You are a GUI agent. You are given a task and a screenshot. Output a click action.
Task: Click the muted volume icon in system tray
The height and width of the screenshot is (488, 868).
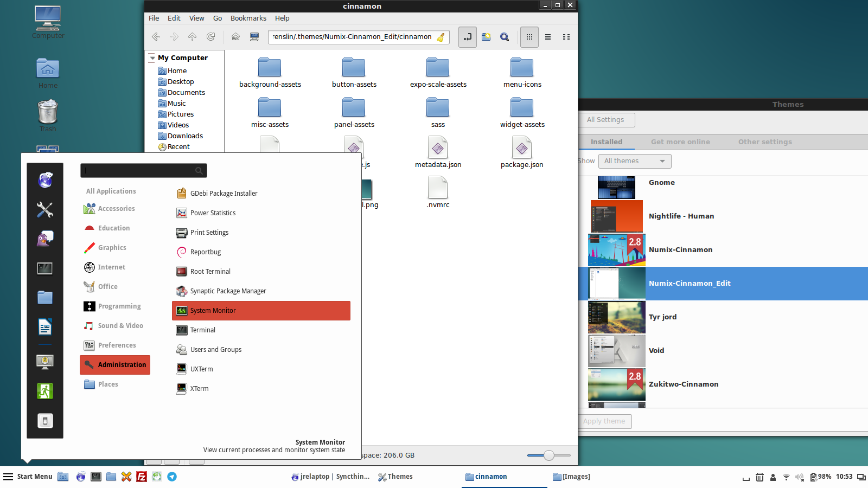(x=799, y=477)
